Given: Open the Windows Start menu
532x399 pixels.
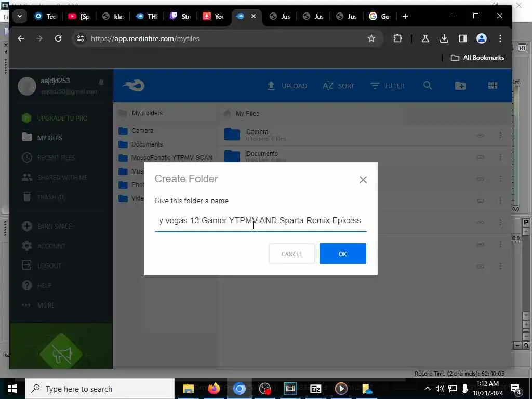Looking at the screenshot, I should pos(12,389).
